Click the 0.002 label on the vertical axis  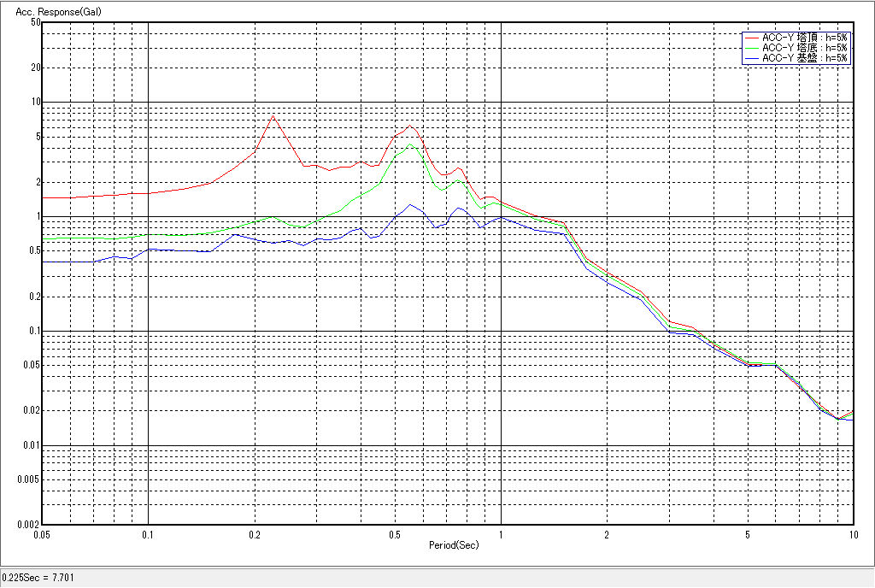[x=30, y=524]
